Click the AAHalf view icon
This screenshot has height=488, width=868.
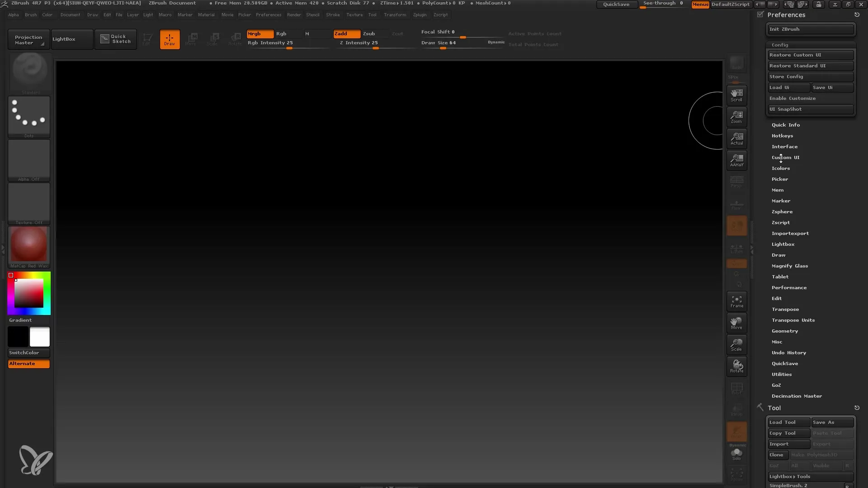pyautogui.click(x=736, y=160)
